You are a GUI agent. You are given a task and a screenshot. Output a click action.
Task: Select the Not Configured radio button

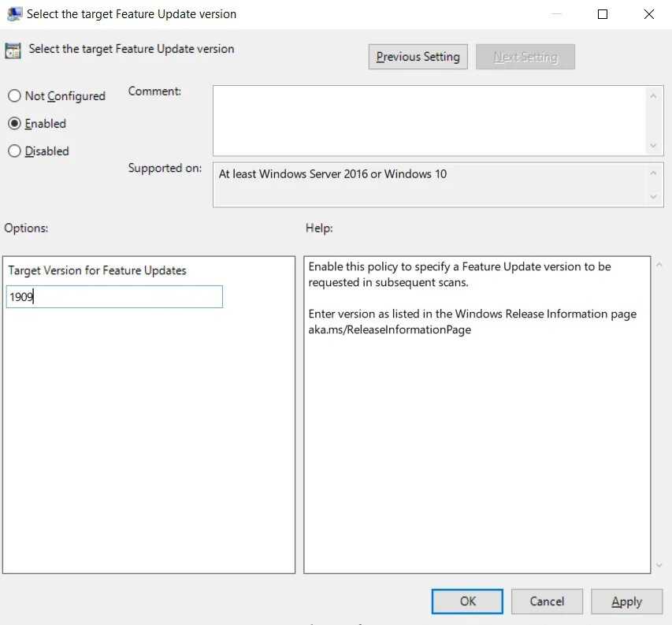pyautogui.click(x=14, y=95)
